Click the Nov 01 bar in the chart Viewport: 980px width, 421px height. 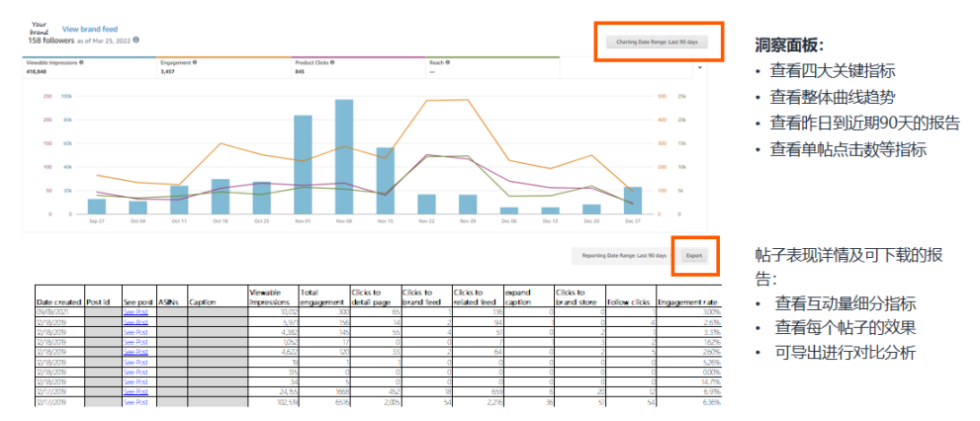point(303,164)
